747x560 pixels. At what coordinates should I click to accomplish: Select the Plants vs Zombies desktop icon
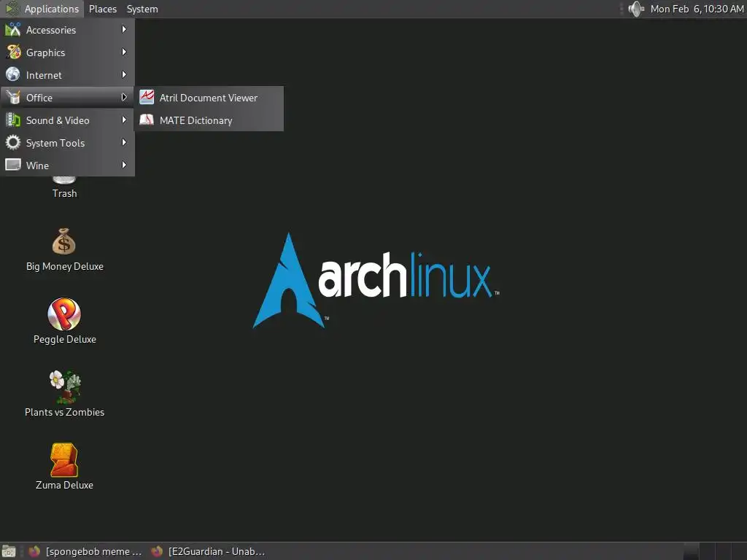coord(65,387)
